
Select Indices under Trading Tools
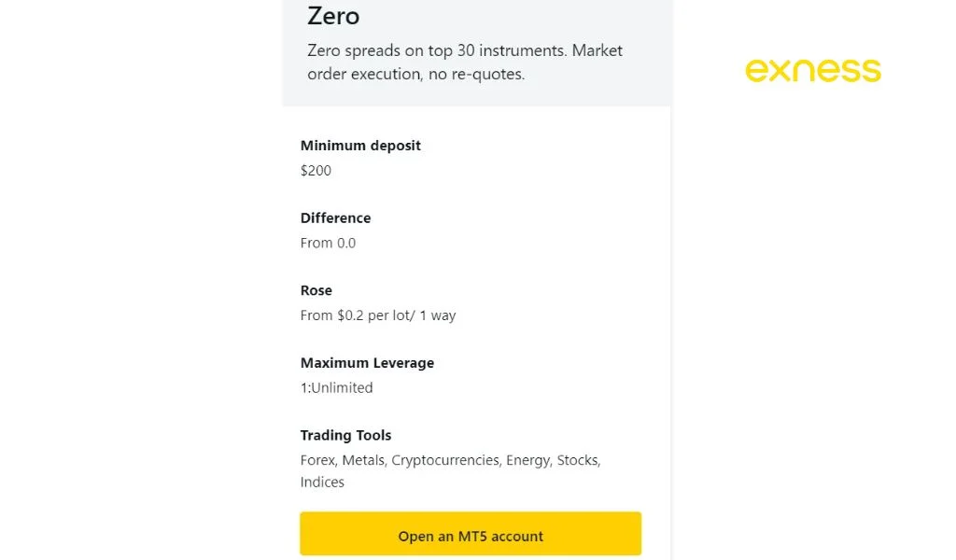(322, 483)
